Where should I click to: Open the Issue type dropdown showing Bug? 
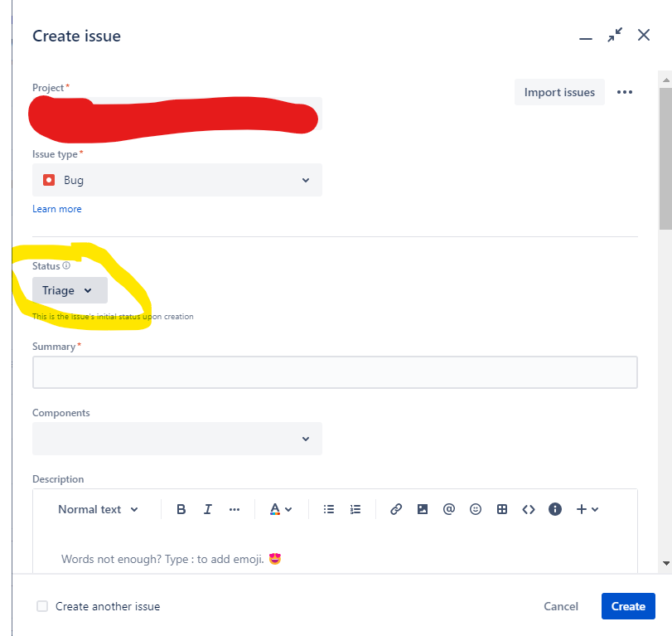coord(177,180)
